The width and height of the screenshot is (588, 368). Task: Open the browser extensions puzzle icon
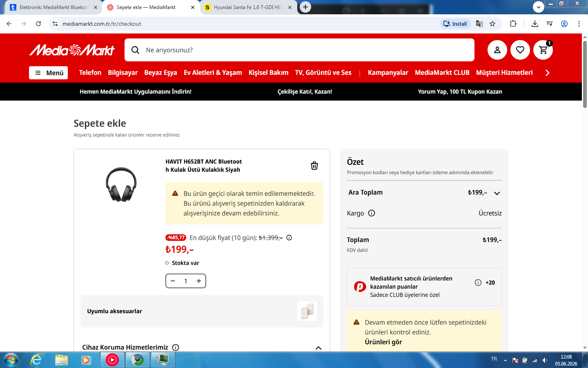click(x=513, y=24)
